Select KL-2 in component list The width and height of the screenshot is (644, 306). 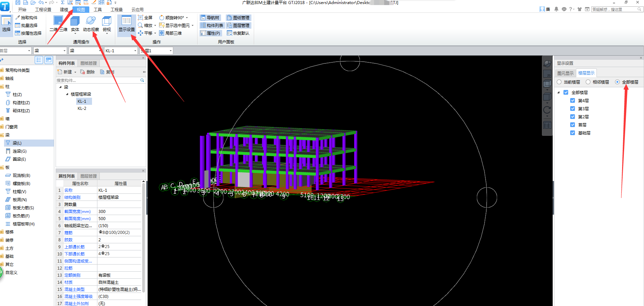82,109
